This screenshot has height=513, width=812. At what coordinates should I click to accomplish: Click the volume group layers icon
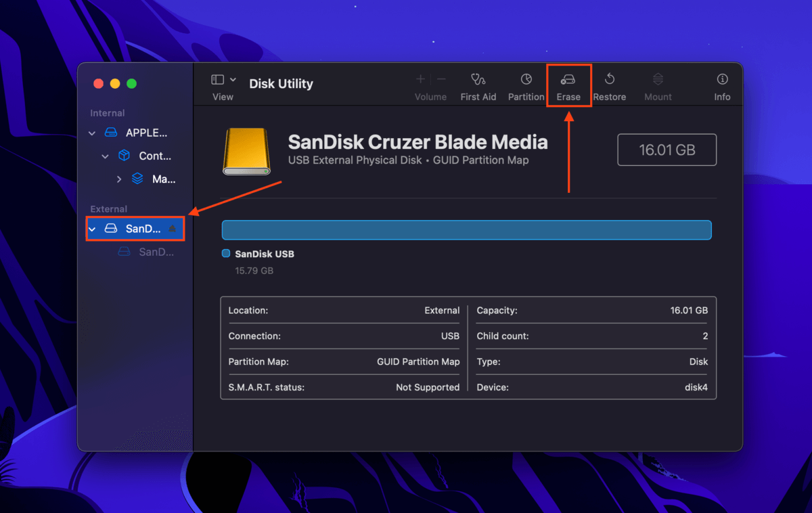[137, 179]
